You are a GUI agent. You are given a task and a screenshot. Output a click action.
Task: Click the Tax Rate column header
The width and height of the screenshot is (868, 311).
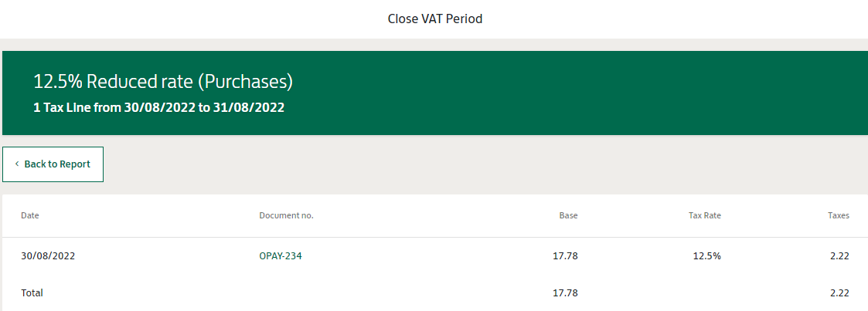click(x=704, y=216)
